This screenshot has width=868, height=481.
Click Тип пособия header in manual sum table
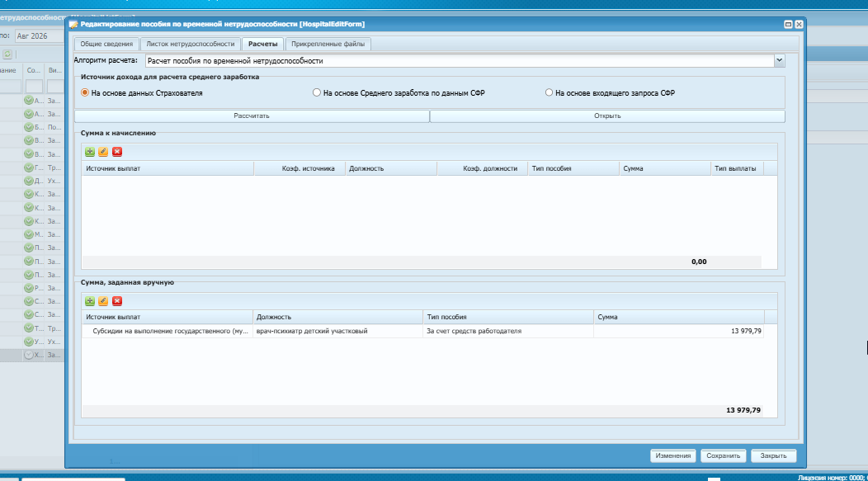(508, 317)
